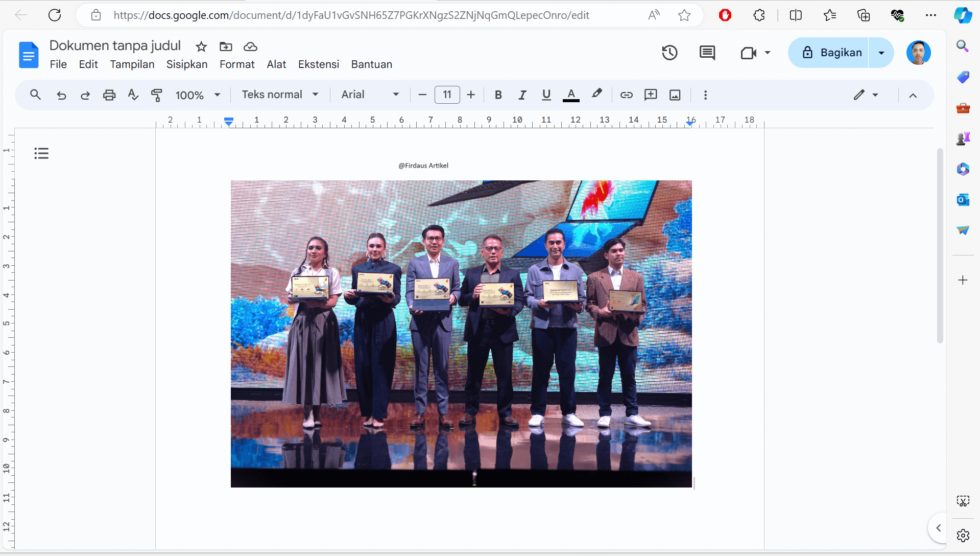Image resolution: width=980 pixels, height=556 pixels.
Task: Open the Arial font dropdown
Action: (x=369, y=95)
